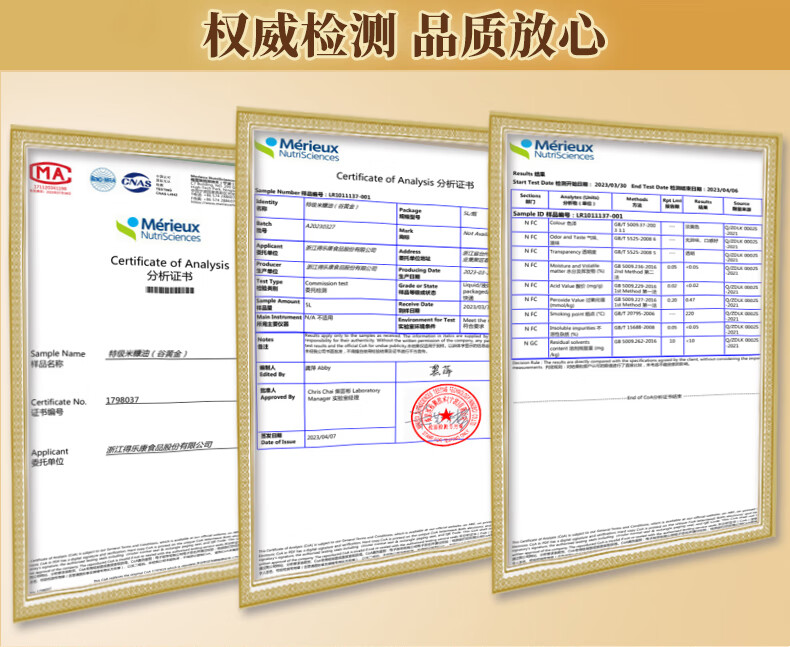Click the Sample Amount 样品量 cell

click(279, 305)
